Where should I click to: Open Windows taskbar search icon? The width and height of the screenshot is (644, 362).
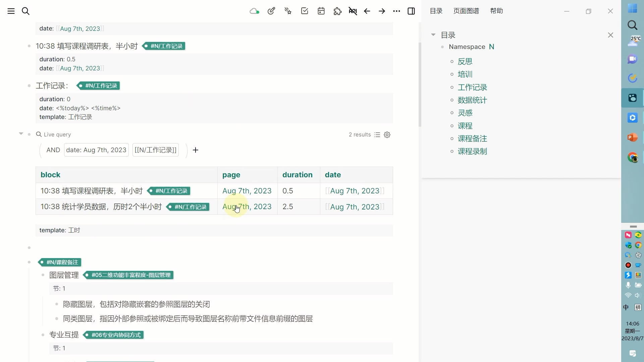633,25
